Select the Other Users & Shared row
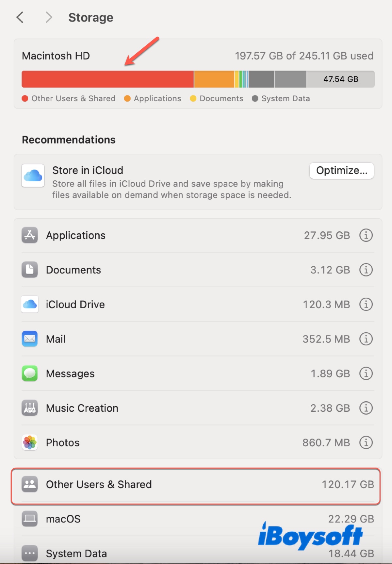Image resolution: width=392 pixels, height=564 pixels. [196, 485]
